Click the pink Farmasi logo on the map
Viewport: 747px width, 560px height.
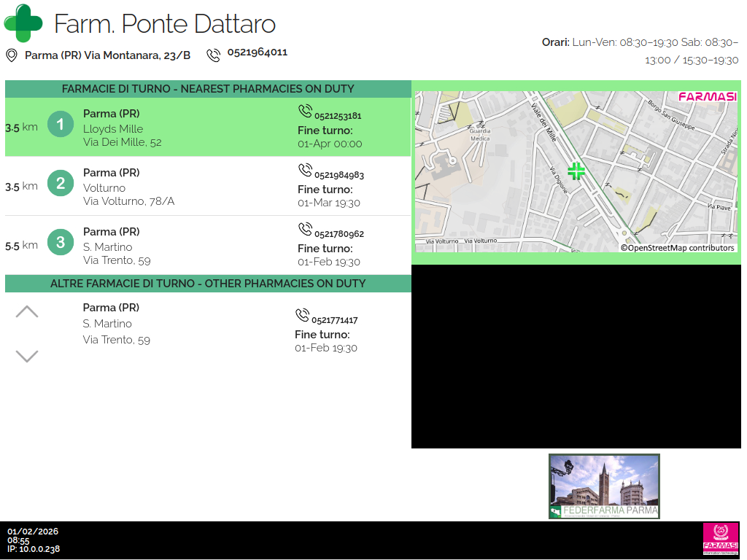coord(707,97)
